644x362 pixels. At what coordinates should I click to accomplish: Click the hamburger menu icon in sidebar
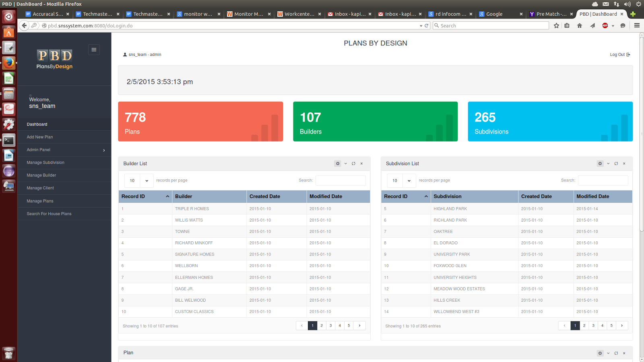tap(94, 50)
